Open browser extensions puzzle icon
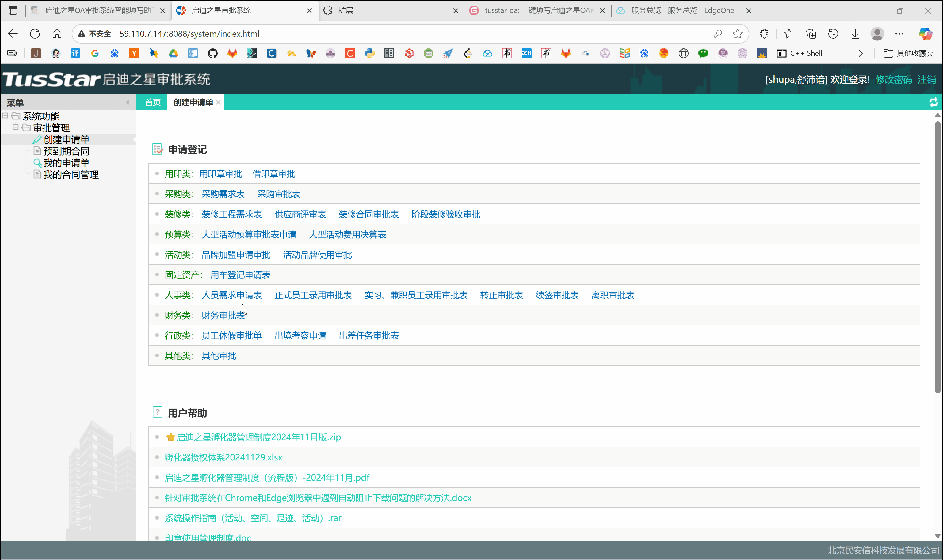This screenshot has width=943, height=560. coord(764,34)
